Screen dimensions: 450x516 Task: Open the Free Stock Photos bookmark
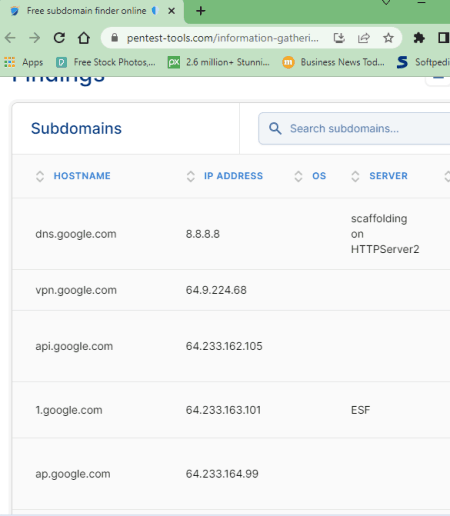[x=106, y=62]
